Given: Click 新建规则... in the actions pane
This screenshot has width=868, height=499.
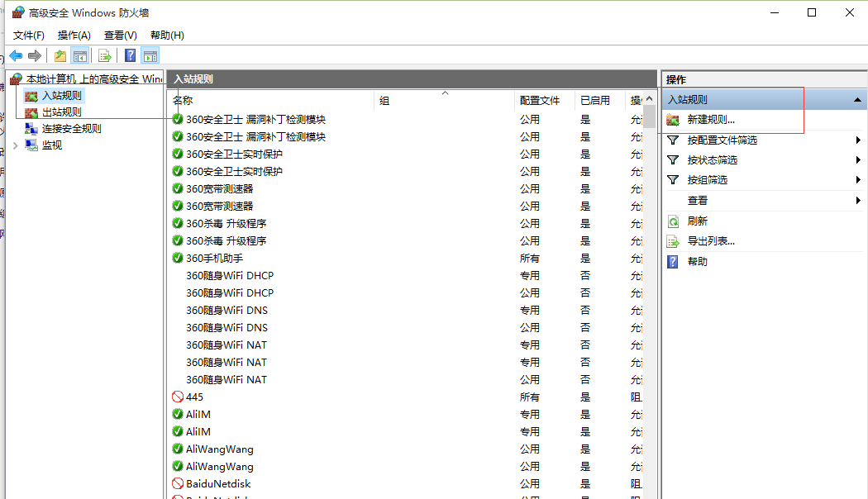Looking at the screenshot, I should [711, 120].
